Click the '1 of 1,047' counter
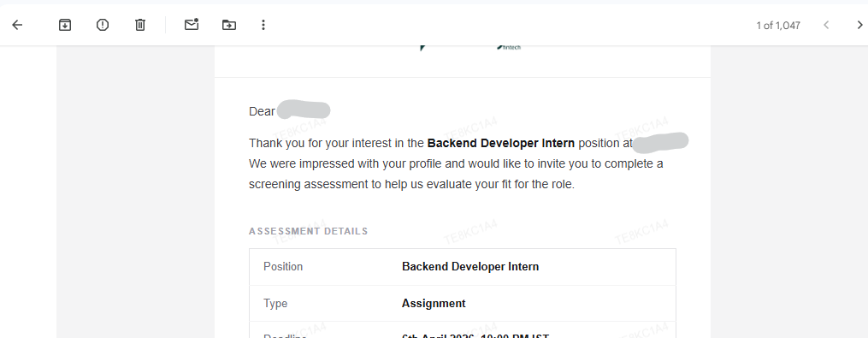The width and height of the screenshot is (868, 338). pos(777,26)
